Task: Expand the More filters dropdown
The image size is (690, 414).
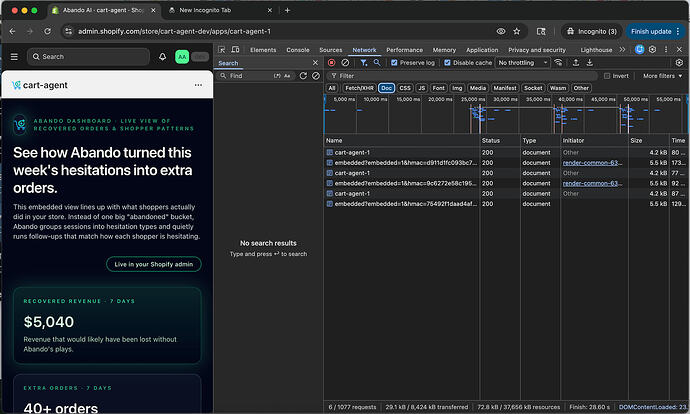Action: tap(662, 76)
